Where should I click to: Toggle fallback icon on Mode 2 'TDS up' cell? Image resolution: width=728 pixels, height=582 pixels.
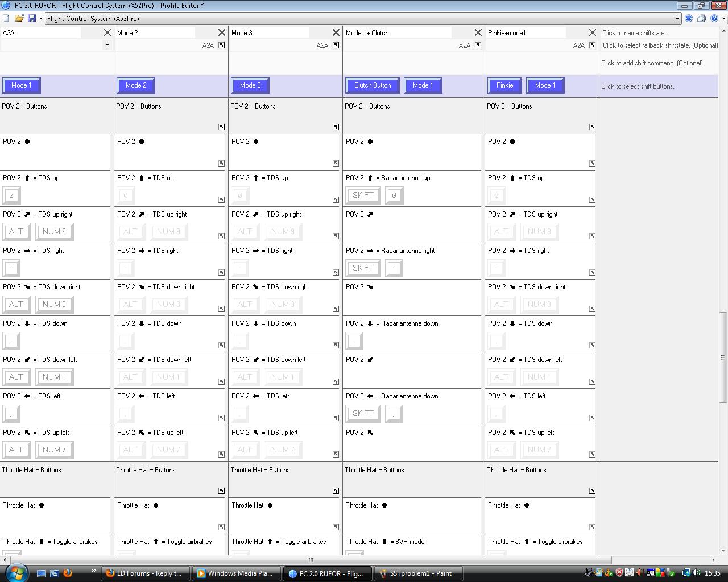coord(221,199)
